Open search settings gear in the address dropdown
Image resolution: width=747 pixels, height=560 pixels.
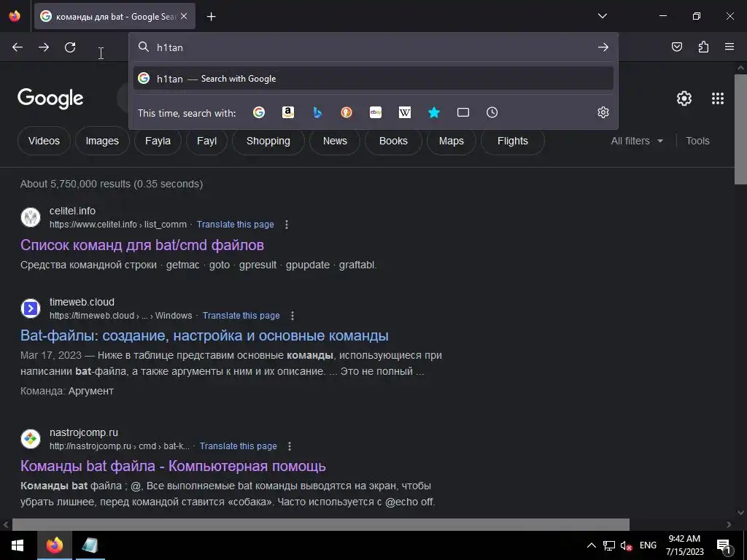(x=603, y=112)
